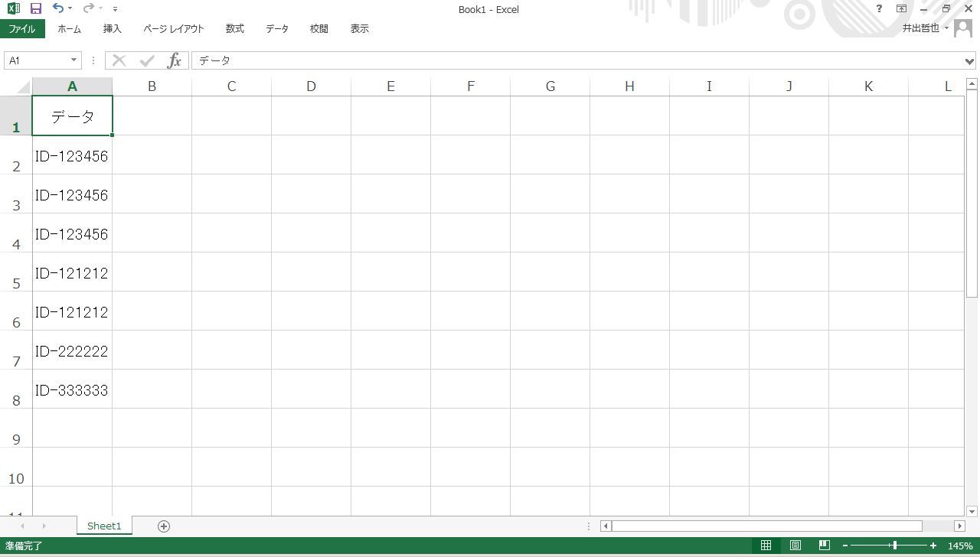This screenshot has width=980, height=557.
Task: Expand the formula bar chevron
Action: coord(970,61)
